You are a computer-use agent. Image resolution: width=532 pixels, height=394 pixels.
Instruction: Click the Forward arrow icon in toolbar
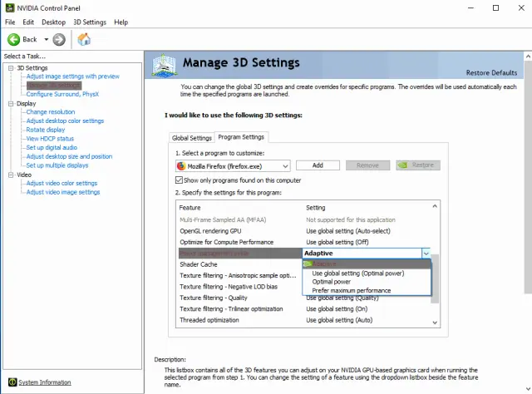59,39
